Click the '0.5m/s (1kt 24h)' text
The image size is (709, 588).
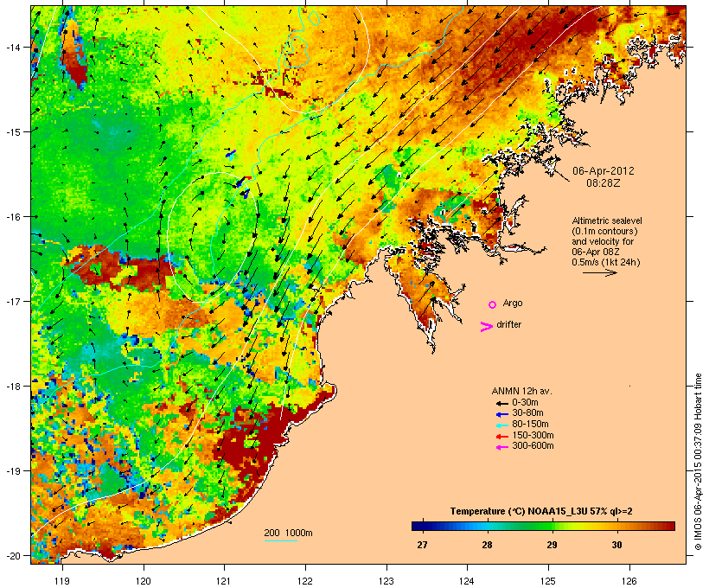[x=606, y=262]
